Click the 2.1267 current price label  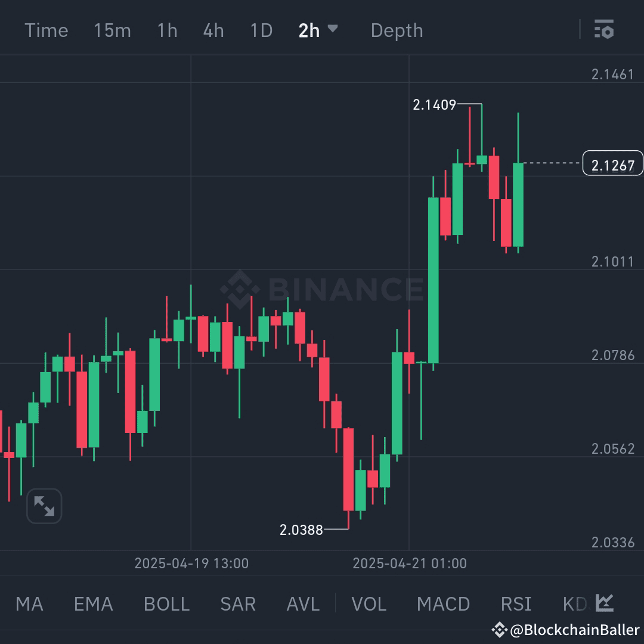click(x=612, y=165)
